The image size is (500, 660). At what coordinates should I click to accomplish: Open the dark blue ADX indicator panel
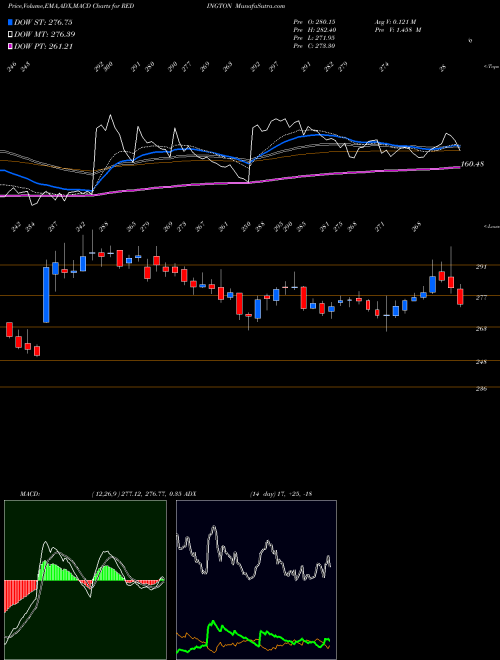click(x=256, y=580)
